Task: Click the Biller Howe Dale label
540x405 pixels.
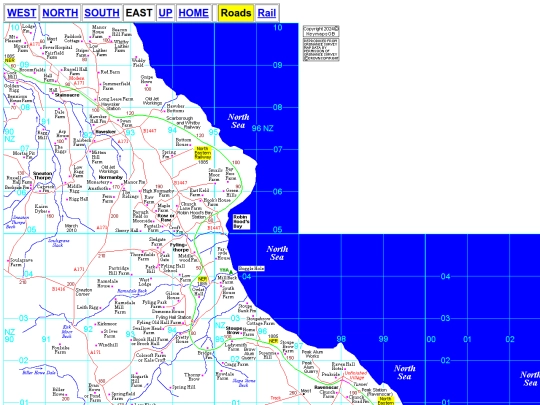Action: [x=39, y=373]
